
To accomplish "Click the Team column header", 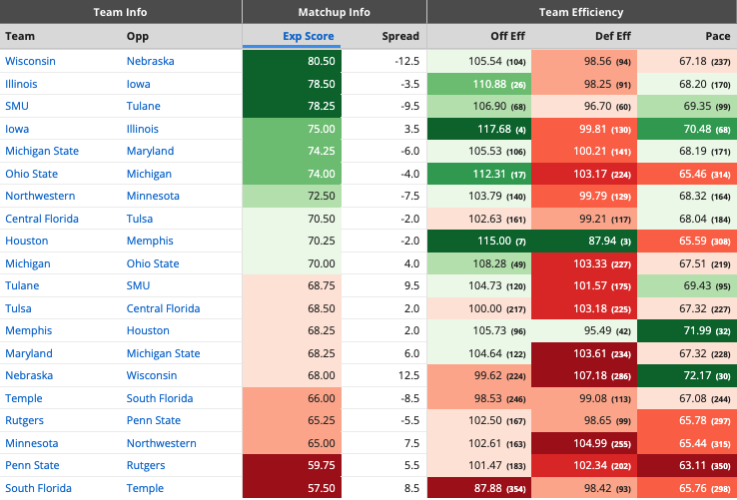I will [20, 36].
